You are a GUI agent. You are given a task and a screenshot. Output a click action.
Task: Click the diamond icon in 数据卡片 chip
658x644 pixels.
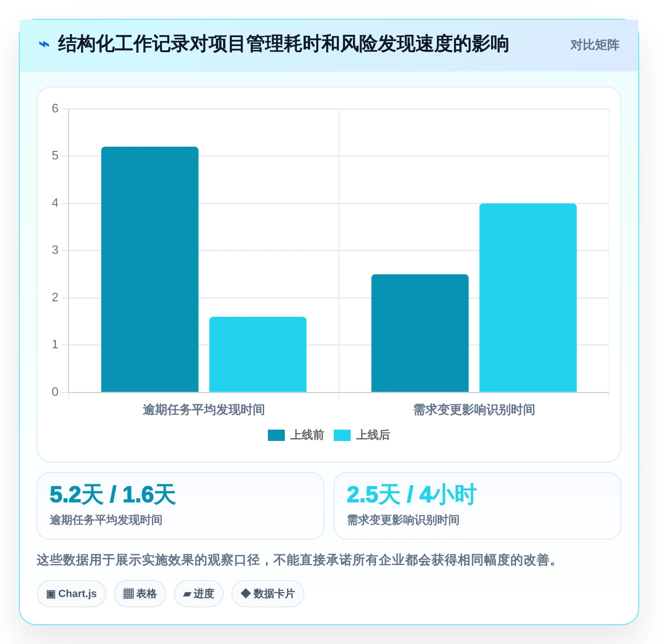click(x=245, y=593)
